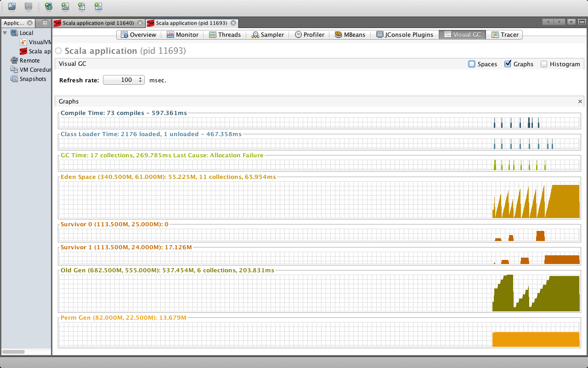588x368 pixels.
Task: Close the Applications panel tab
Action: [30, 23]
